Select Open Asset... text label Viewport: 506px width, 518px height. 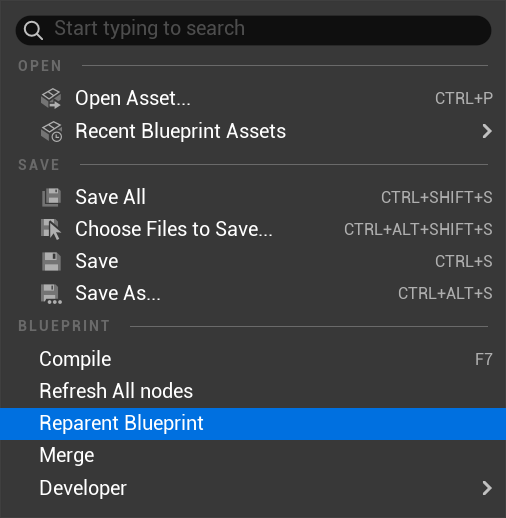tap(133, 98)
